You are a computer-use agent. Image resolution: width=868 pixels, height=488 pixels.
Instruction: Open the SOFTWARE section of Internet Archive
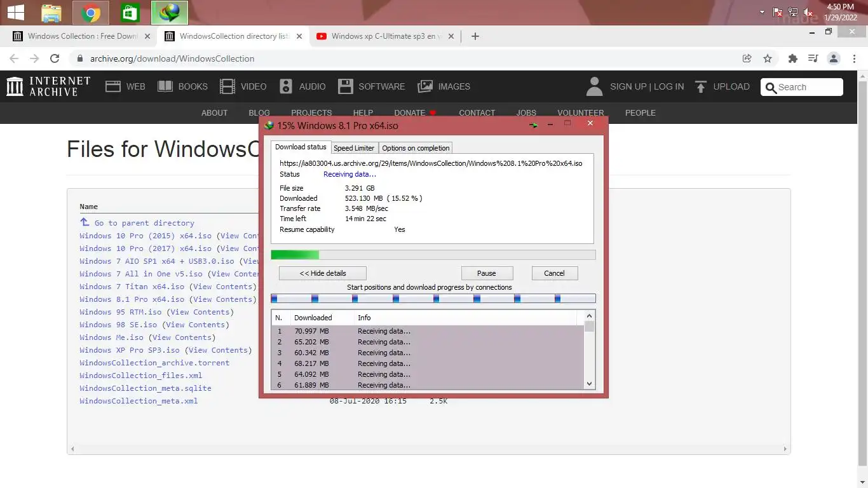tap(371, 86)
